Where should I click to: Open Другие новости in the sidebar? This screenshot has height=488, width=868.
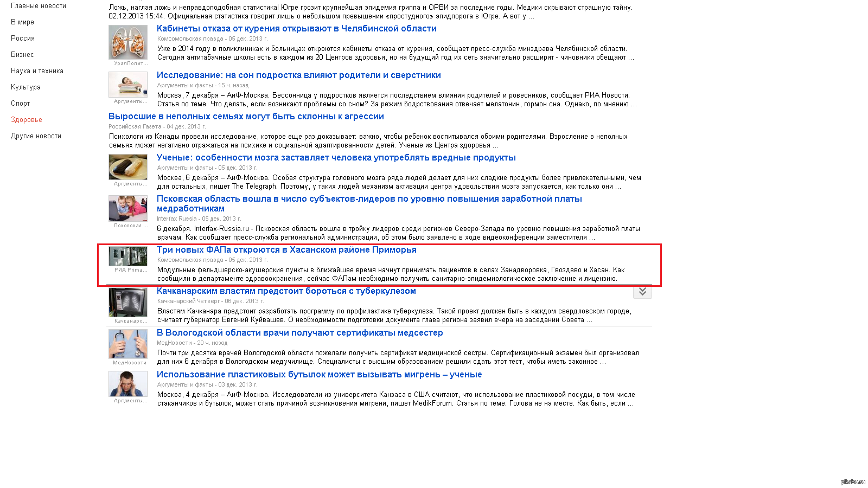coord(36,136)
